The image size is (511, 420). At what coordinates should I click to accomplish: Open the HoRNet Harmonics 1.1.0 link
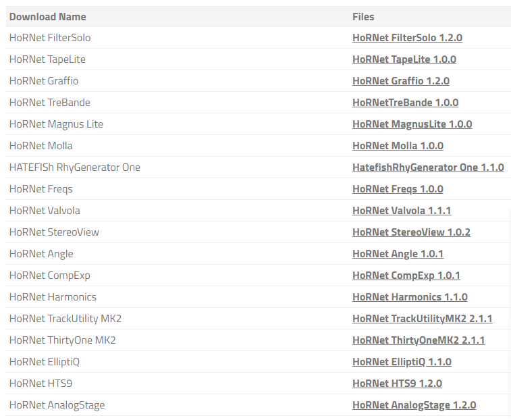click(410, 297)
